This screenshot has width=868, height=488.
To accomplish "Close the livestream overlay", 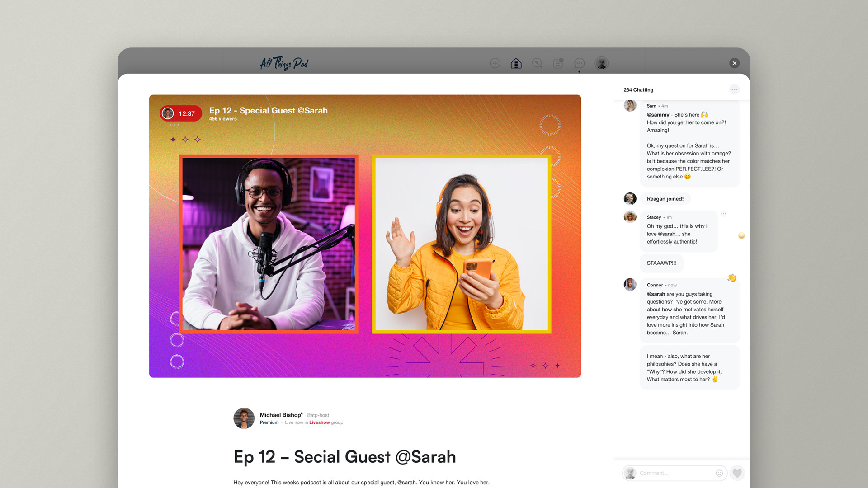I will pyautogui.click(x=735, y=63).
